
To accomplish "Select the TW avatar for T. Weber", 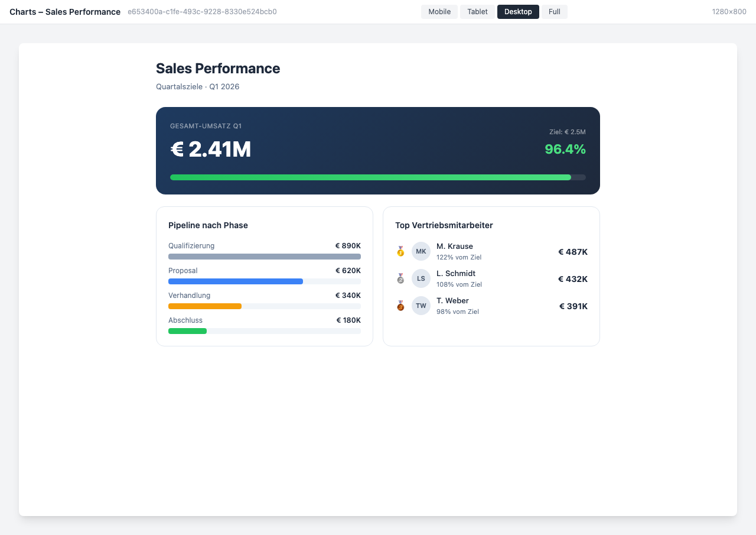I will (x=421, y=305).
